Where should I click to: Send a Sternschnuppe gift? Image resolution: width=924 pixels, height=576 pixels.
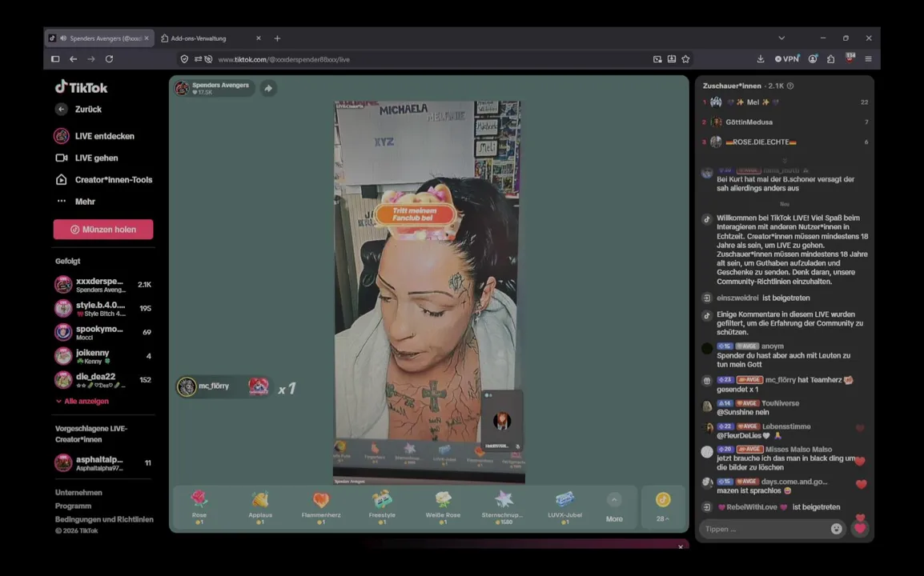tap(503, 507)
